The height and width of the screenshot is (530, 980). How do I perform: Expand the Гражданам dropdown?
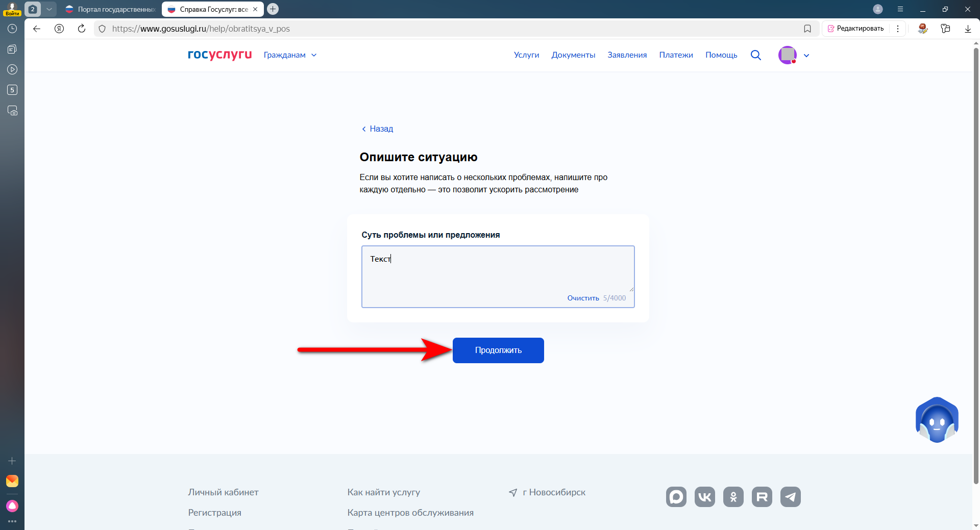coord(290,55)
